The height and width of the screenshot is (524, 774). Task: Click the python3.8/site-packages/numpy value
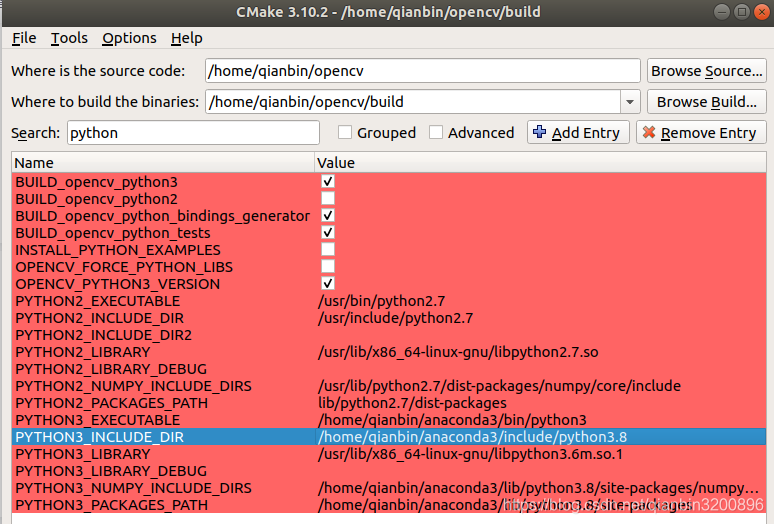tap(539, 488)
